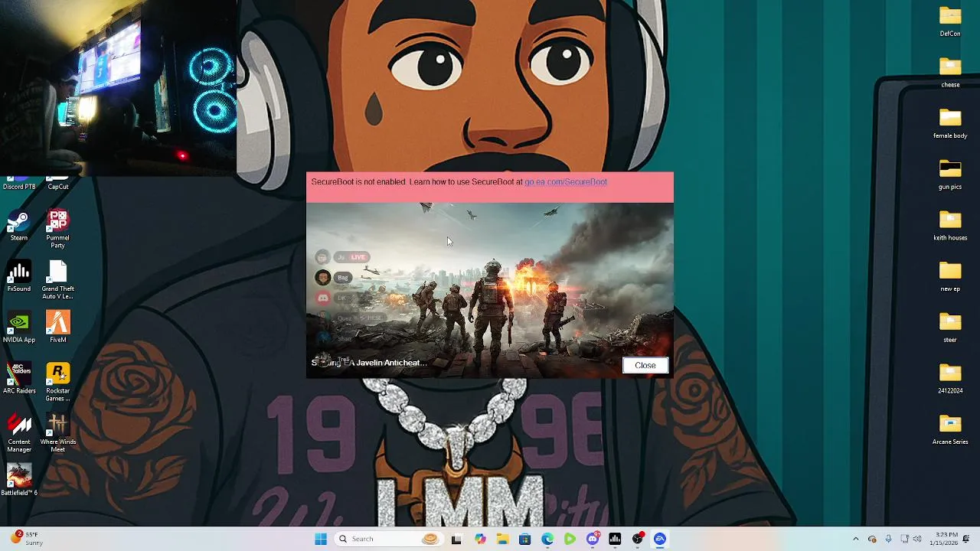Open FxSound from the taskbar
This screenshot has height=551, width=980.
pyautogui.click(x=615, y=539)
